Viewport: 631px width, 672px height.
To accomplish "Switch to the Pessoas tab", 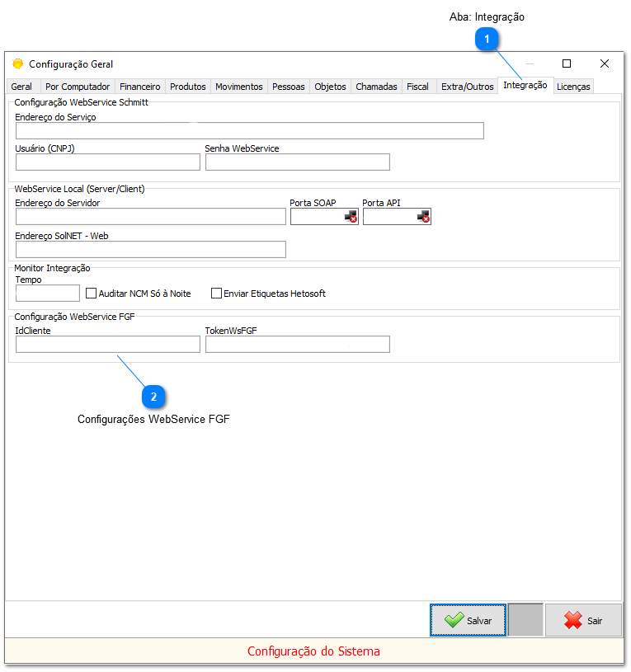I will click(289, 87).
